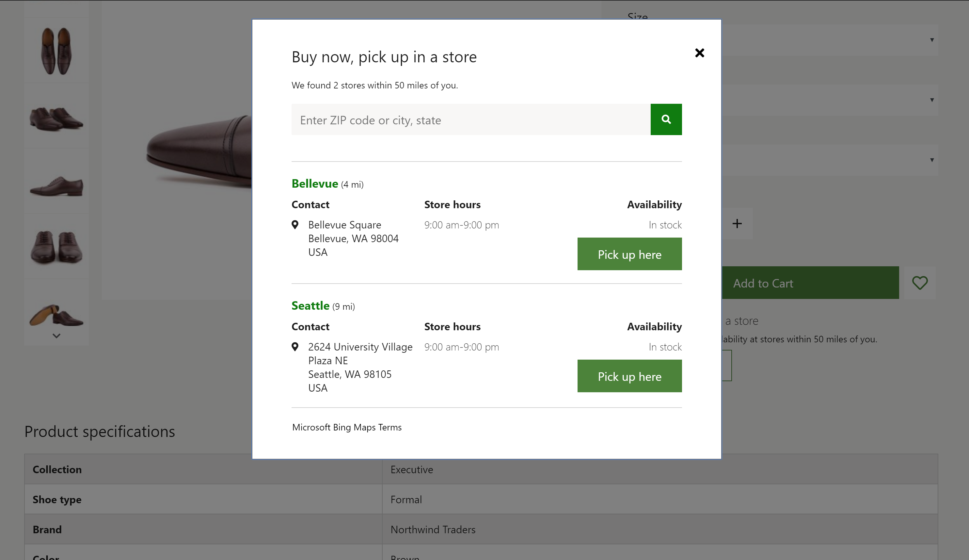Click the search icon in ZIP field
The image size is (969, 560).
point(666,119)
